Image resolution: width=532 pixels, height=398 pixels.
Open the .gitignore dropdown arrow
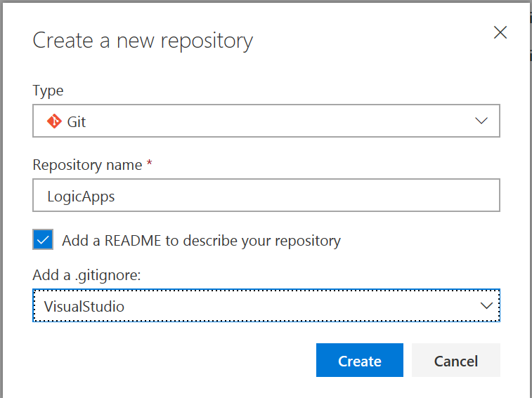485,306
